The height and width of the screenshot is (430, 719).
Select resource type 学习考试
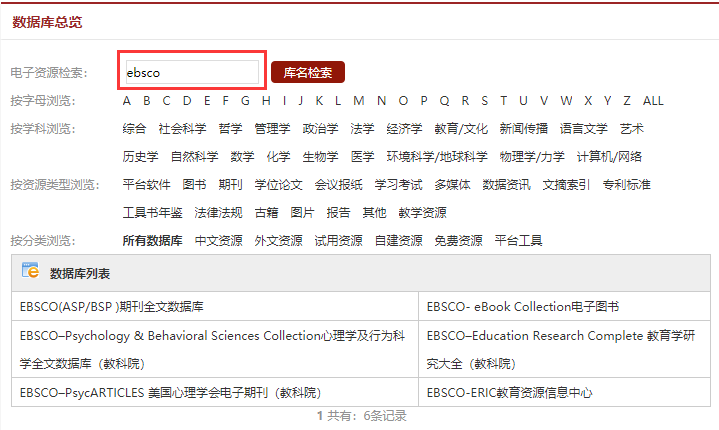tap(398, 185)
